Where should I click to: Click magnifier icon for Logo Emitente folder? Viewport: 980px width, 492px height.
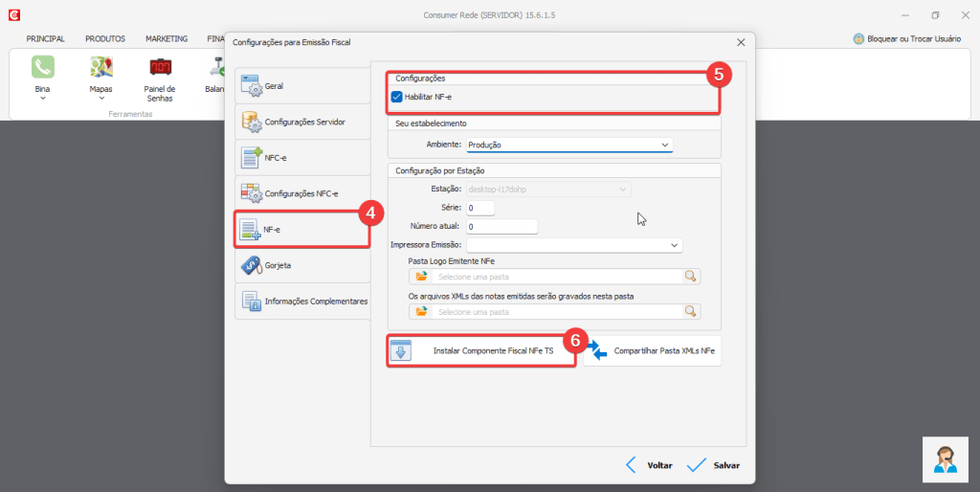pyautogui.click(x=690, y=277)
